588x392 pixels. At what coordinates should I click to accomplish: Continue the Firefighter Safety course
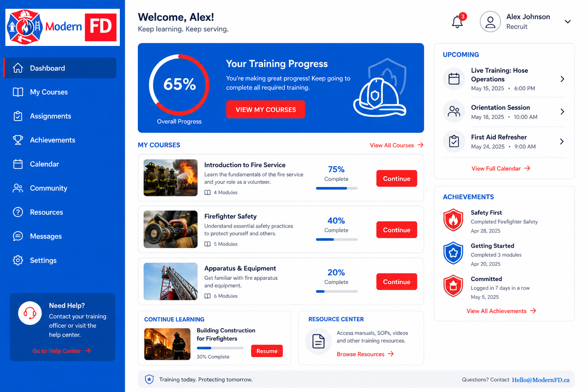click(x=397, y=230)
